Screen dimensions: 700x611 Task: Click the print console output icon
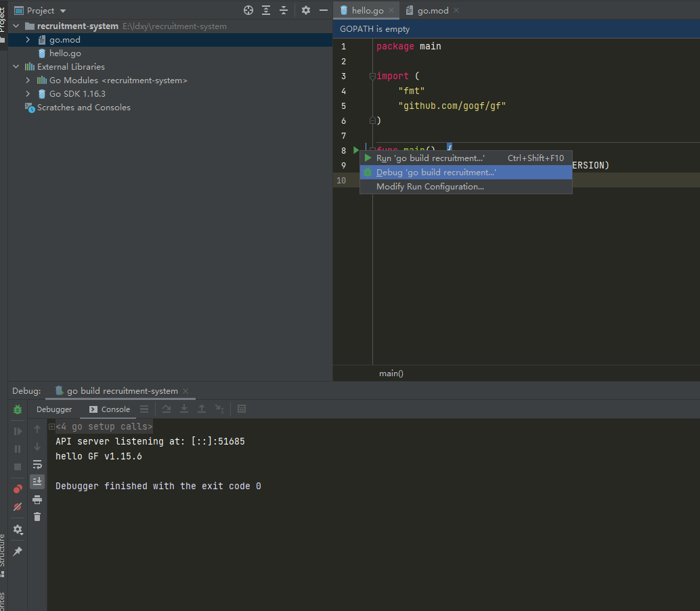click(x=37, y=499)
